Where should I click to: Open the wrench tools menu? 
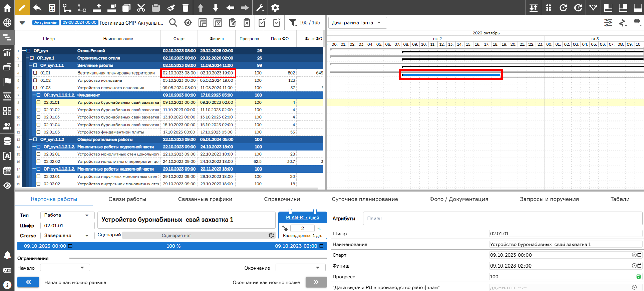[x=260, y=7]
